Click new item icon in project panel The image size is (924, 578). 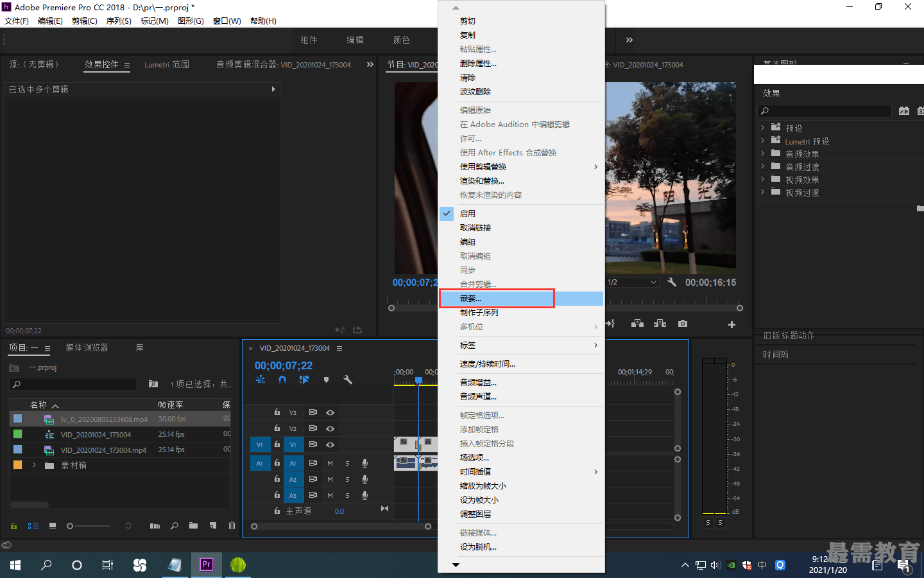point(212,525)
